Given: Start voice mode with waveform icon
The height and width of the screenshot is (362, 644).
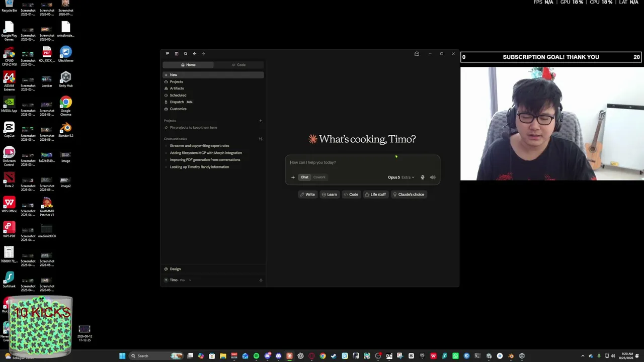Looking at the screenshot, I should pyautogui.click(x=433, y=177).
